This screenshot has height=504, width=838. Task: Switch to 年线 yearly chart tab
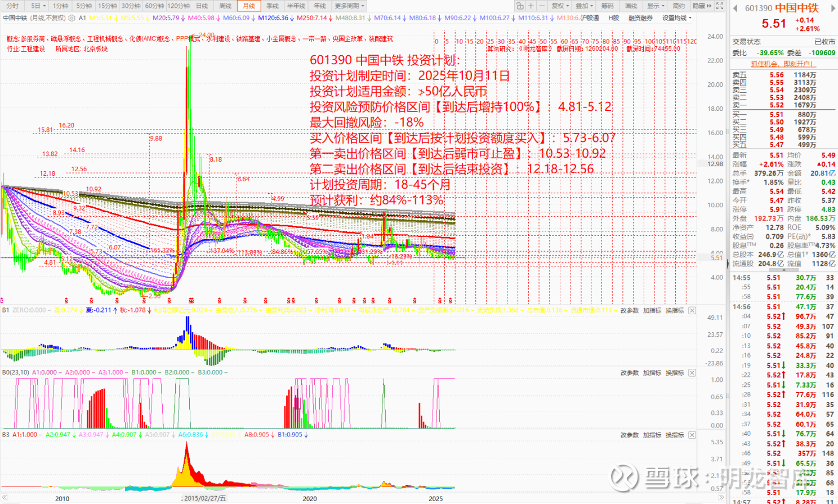[320, 6]
